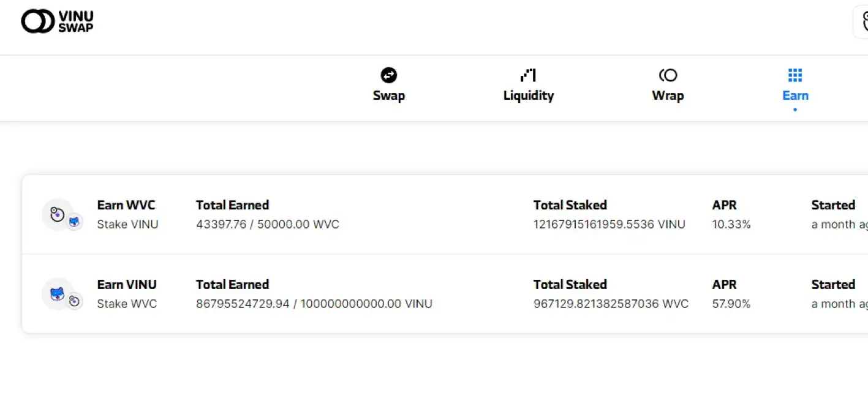Click the Earn grid icon

coord(795,75)
